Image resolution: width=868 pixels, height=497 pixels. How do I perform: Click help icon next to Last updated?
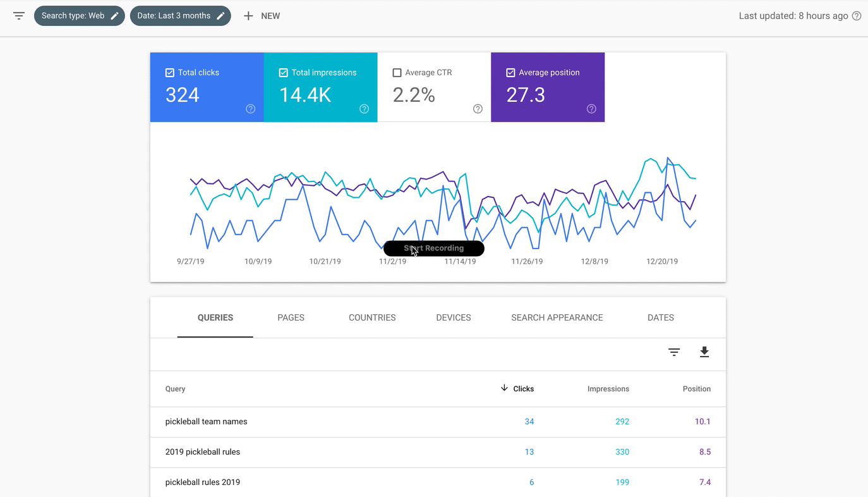tap(857, 16)
